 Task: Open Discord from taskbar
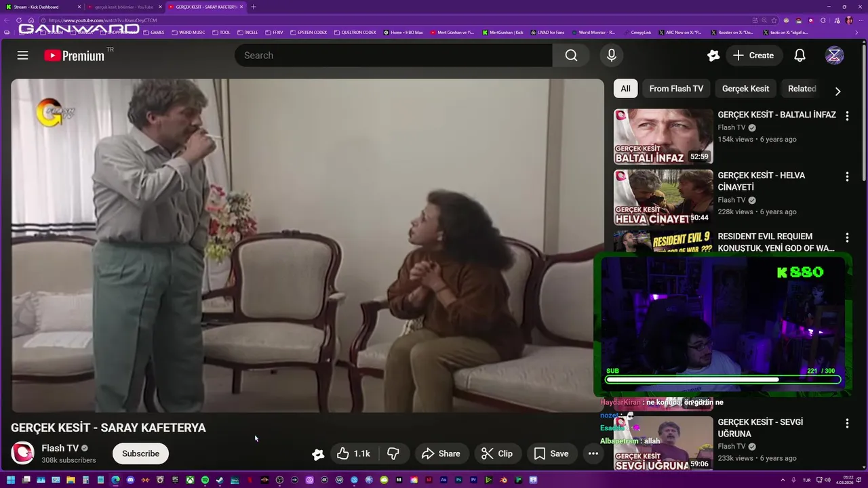pyautogui.click(x=130, y=480)
